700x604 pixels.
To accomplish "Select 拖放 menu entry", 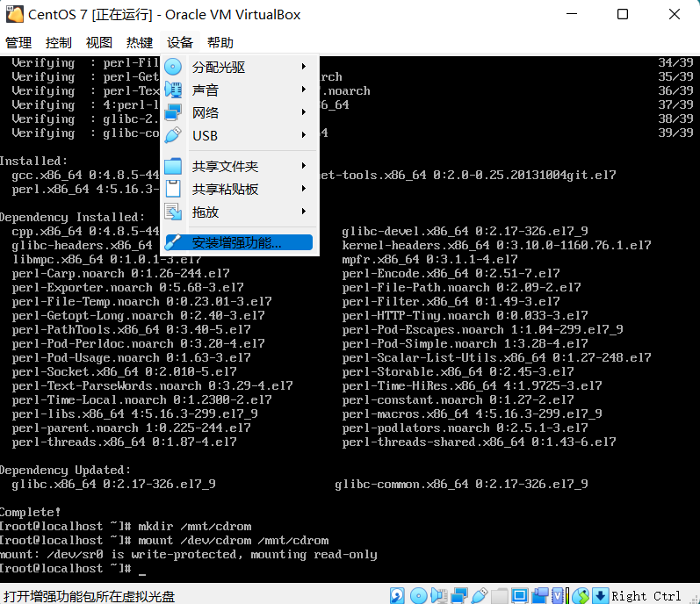I will pyautogui.click(x=239, y=212).
